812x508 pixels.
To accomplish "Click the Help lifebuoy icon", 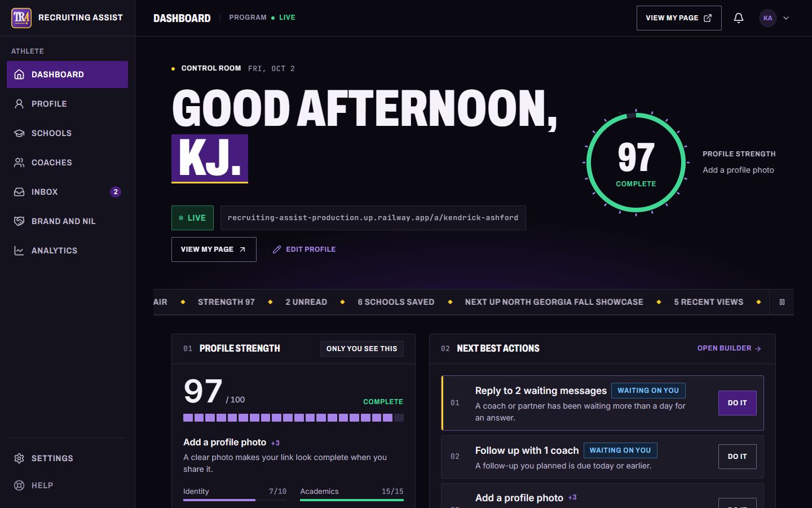I will [19, 485].
